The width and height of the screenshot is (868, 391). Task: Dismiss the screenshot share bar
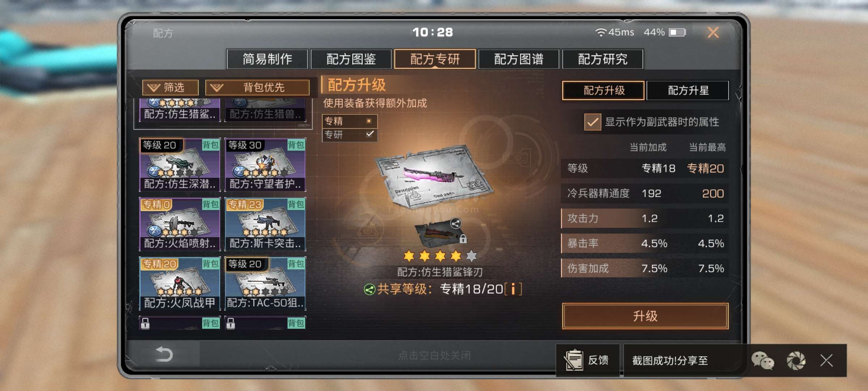[x=826, y=361]
